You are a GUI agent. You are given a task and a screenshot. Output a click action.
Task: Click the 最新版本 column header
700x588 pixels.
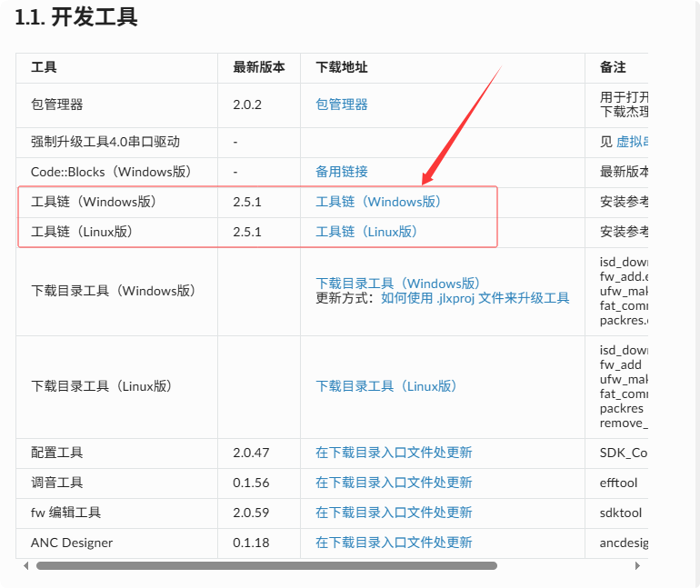pyautogui.click(x=259, y=67)
